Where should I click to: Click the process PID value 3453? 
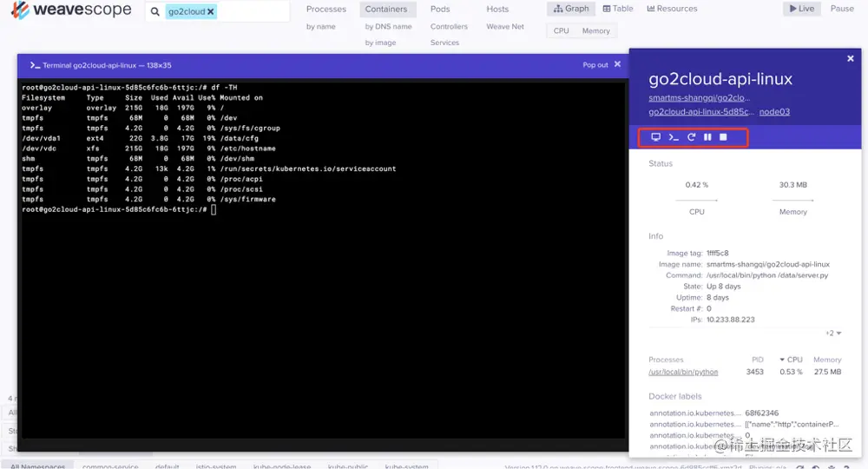754,372
